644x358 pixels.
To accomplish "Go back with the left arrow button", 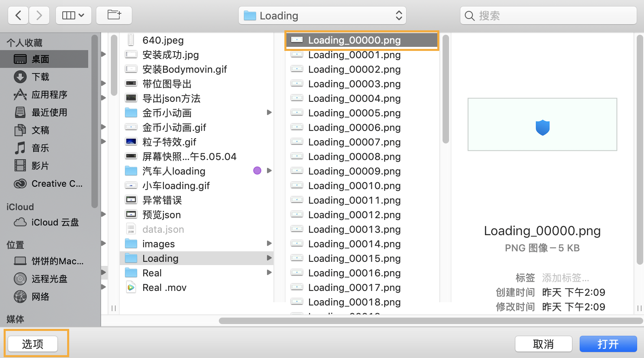I will (18, 15).
